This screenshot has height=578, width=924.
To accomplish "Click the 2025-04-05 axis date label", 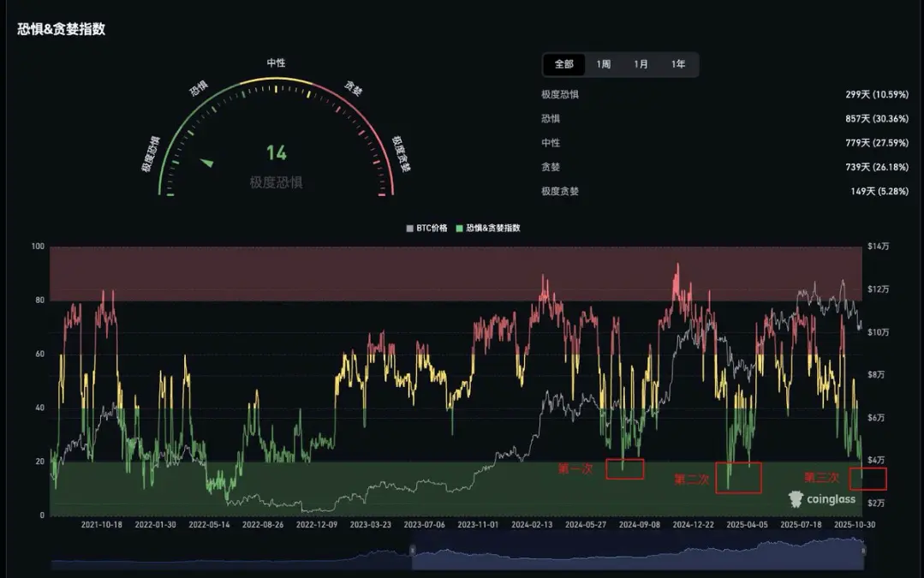I will (x=747, y=524).
